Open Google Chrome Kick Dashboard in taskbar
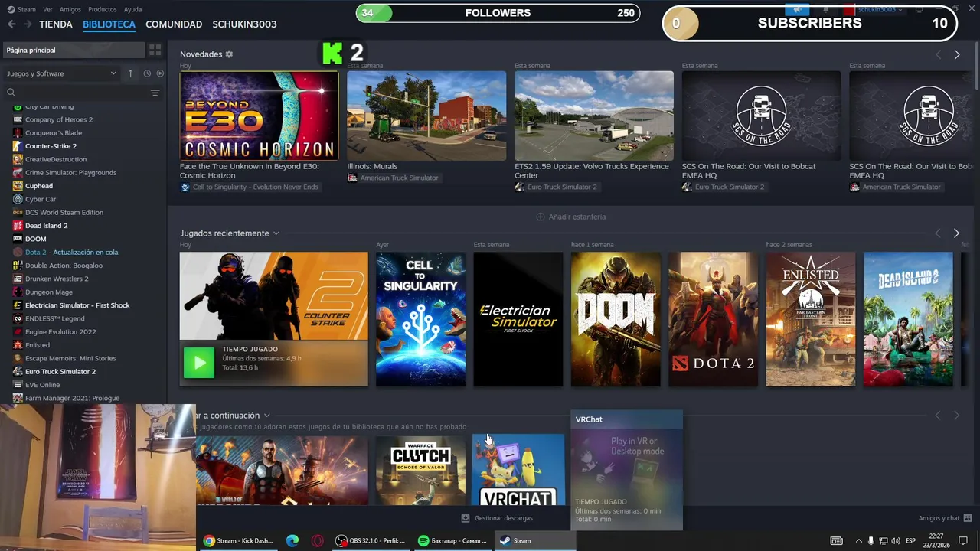The width and height of the screenshot is (980, 551). pos(238,540)
